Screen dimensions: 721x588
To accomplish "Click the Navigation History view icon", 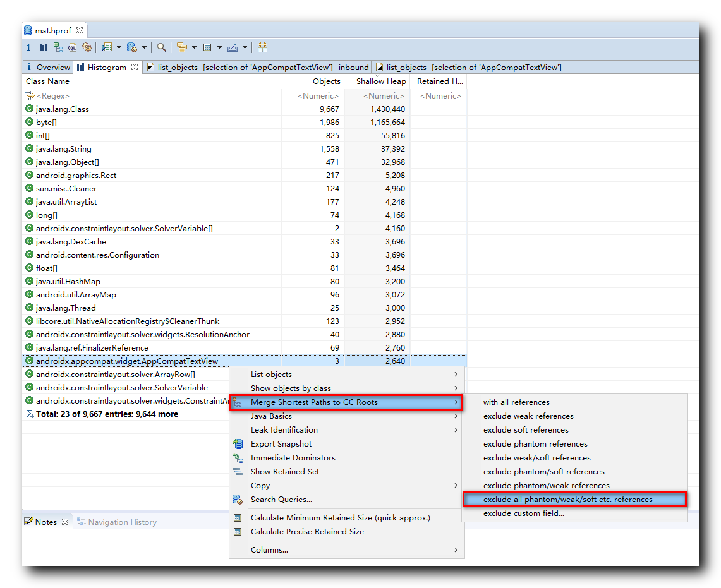I will (82, 522).
